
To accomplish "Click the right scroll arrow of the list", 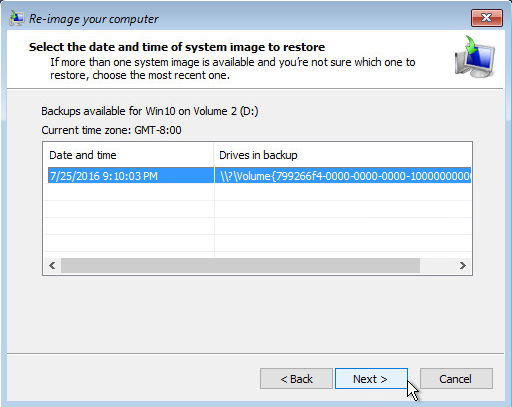I will tap(463, 266).
